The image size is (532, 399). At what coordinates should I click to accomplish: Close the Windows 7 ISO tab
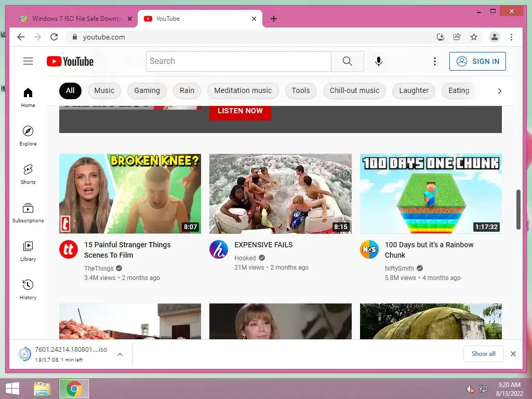click(x=129, y=19)
